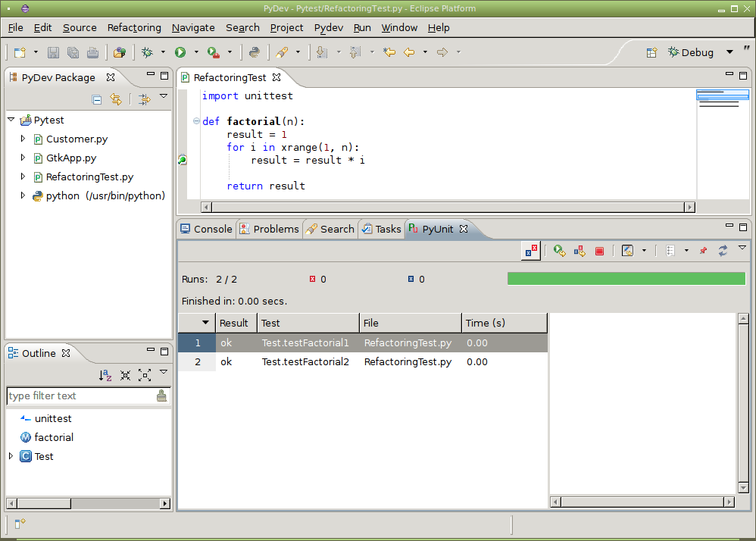
Task: Click the Last Edit Location arrow icon
Action: (389, 52)
